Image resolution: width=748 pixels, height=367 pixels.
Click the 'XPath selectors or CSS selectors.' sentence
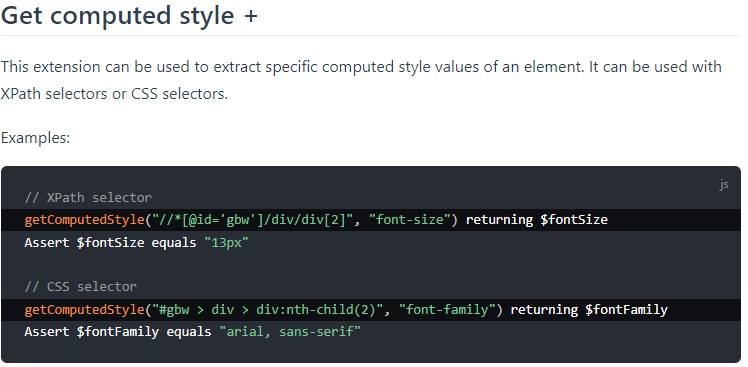(114, 94)
